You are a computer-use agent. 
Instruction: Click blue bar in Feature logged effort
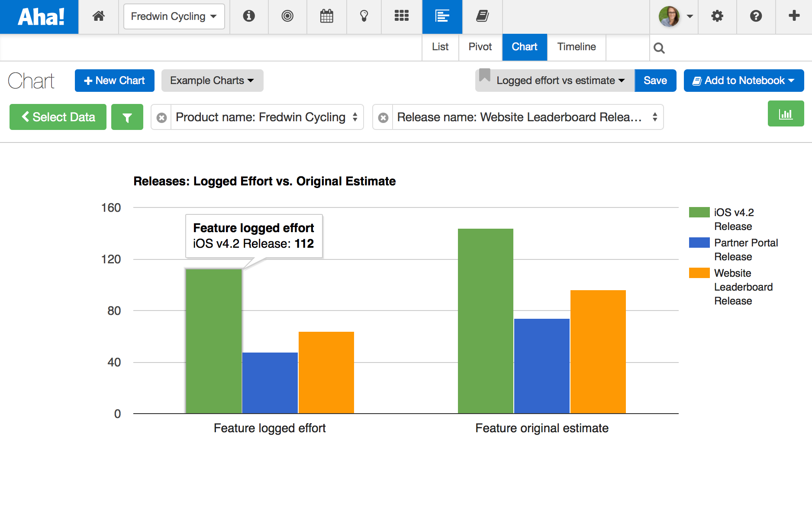click(270, 383)
